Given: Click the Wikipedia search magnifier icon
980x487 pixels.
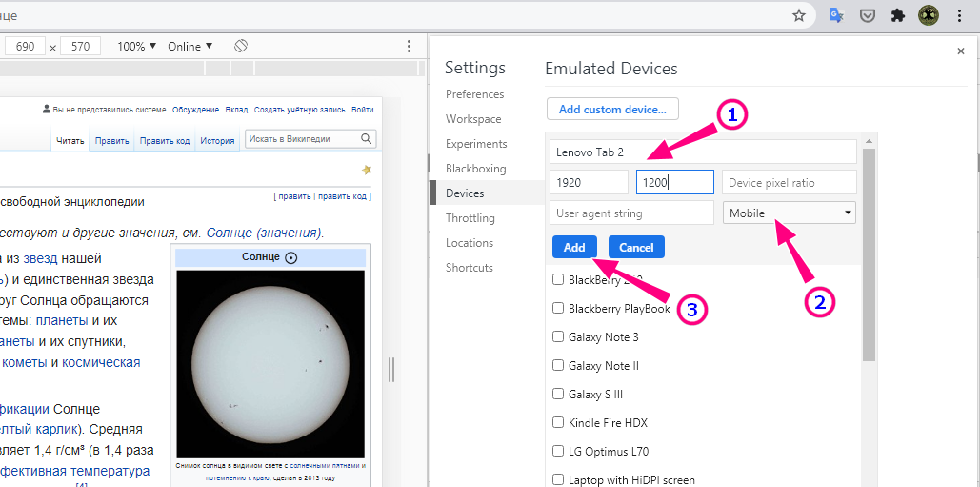Looking at the screenshot, I should [x=367, y=139].
